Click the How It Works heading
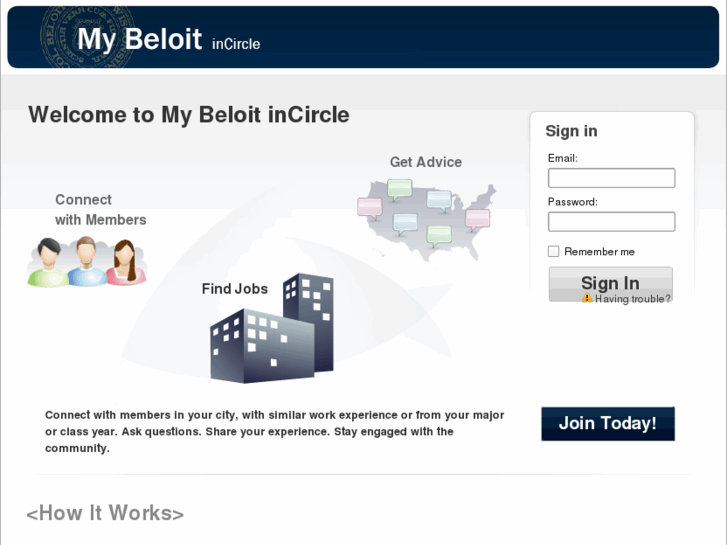 (x=105, y=513)
